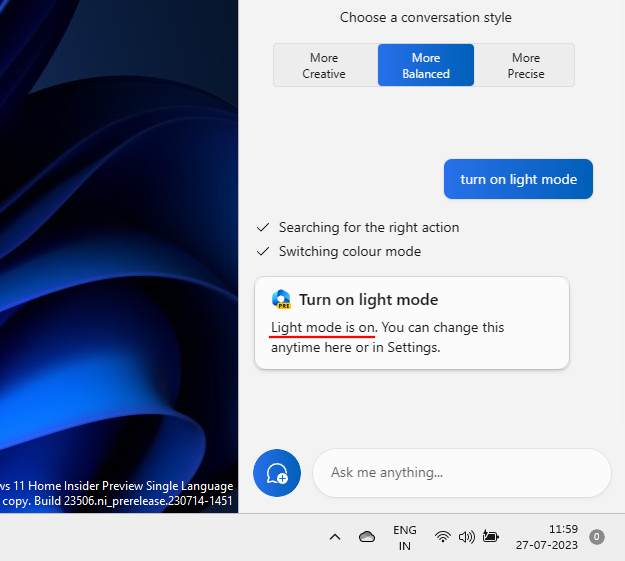
Task: Open Wi-Fi network settings from tray
Action: 442,537
